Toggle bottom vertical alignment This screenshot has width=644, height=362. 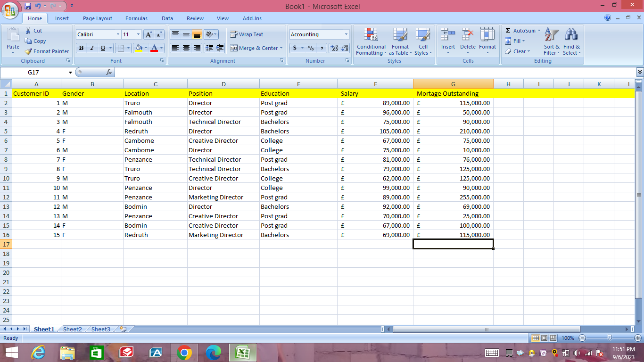click(197, 34)
